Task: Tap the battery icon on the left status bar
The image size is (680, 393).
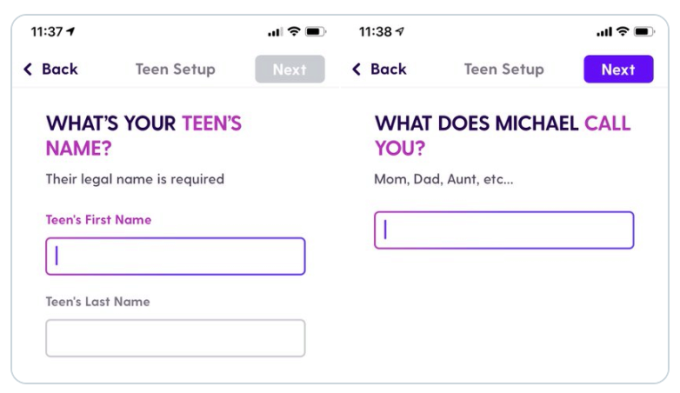Action: click(x=316, y=32)
